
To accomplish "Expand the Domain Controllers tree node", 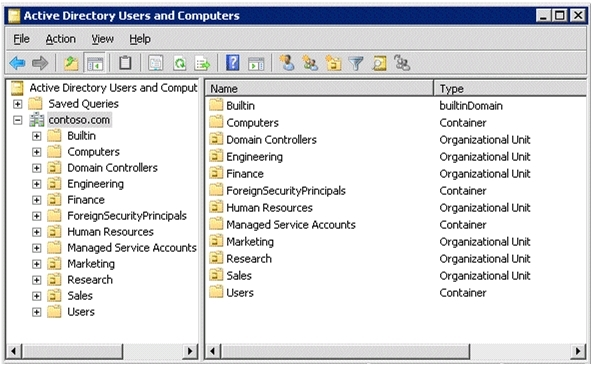I will (x=37, y=168).
